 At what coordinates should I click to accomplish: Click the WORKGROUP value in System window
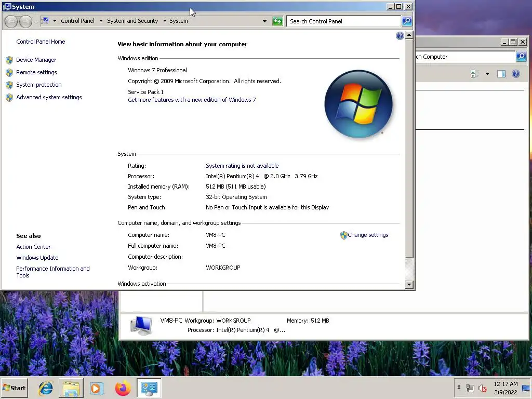(223, 268)
